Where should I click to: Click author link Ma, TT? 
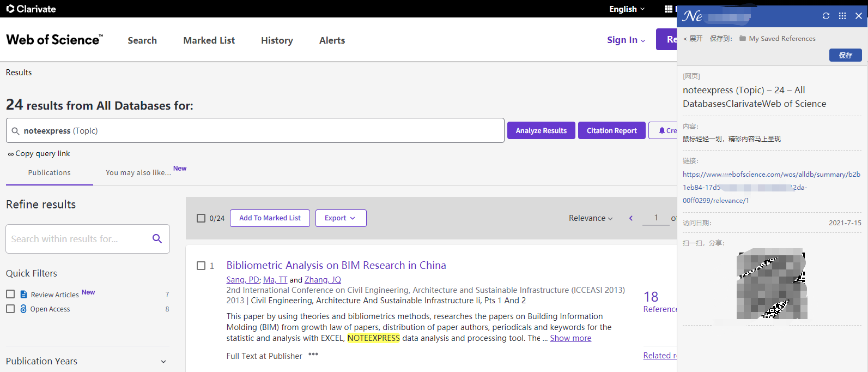(x=275, y=280)
